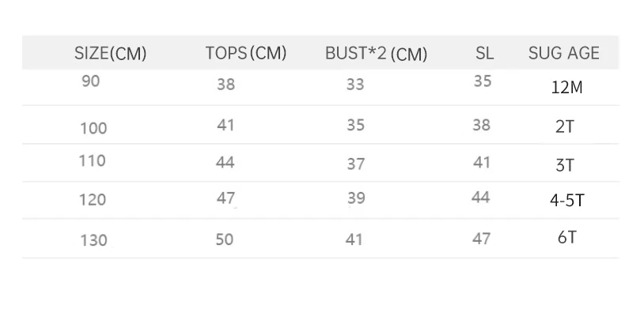Click bust value 39
The height and width of the screenshot is (309, 644).
coord(357,198)
